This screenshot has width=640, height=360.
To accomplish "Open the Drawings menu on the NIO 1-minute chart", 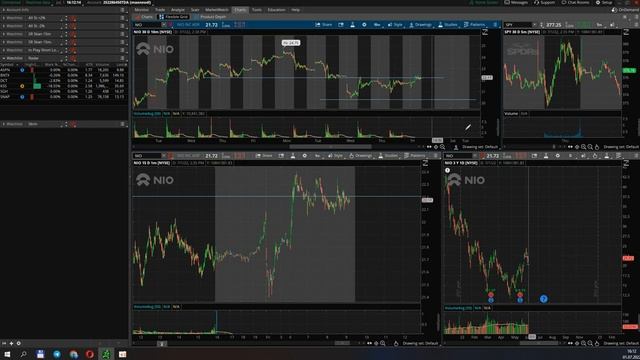I will pyautogui.click(x=360, y=156).
